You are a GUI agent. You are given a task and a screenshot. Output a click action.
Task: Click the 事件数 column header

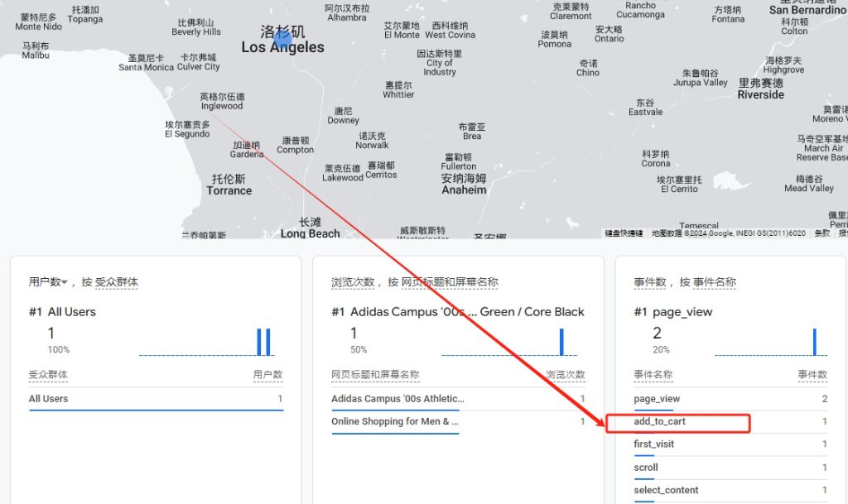pyautogui.click(x=812, y=375)
